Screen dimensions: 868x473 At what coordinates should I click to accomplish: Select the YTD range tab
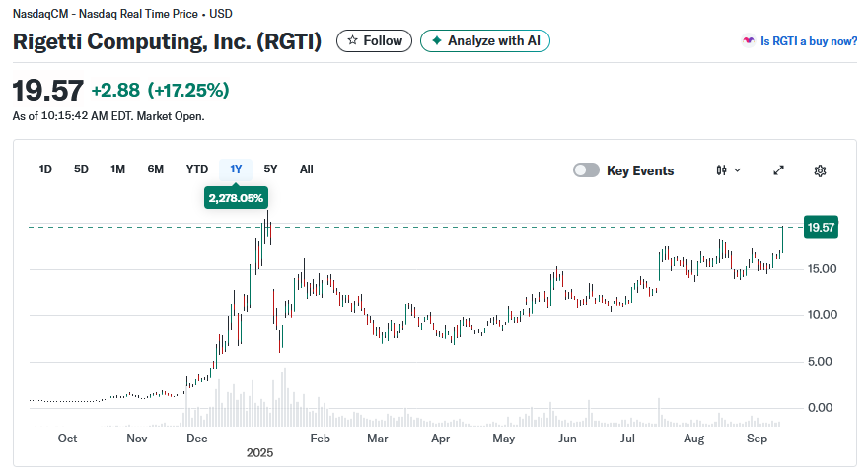click(x=197, y=169)
